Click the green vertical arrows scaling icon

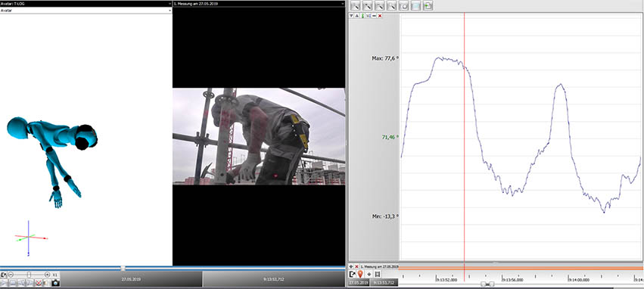pos(362,16)
